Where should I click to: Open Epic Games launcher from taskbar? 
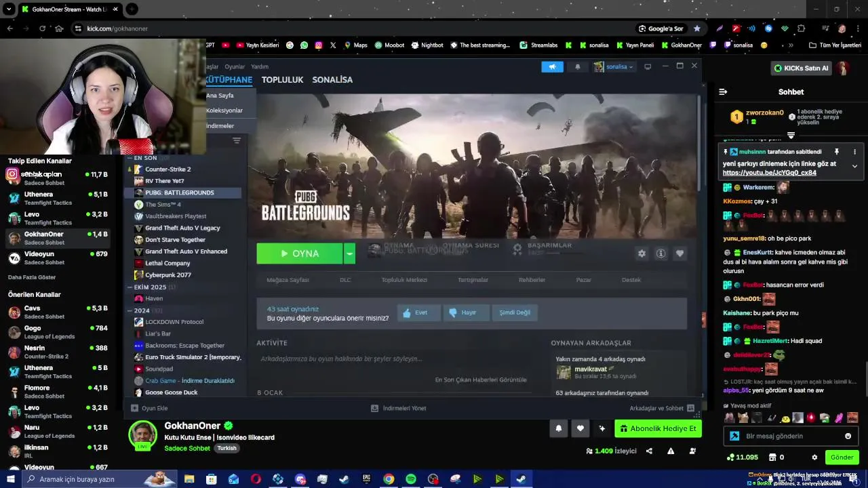coord(366,479)
